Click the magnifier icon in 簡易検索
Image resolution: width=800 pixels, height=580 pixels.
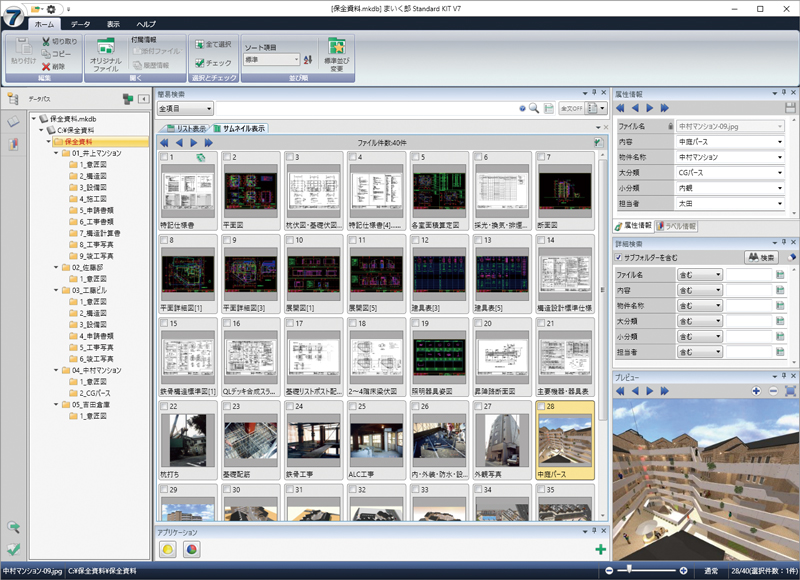pos(534,108)
